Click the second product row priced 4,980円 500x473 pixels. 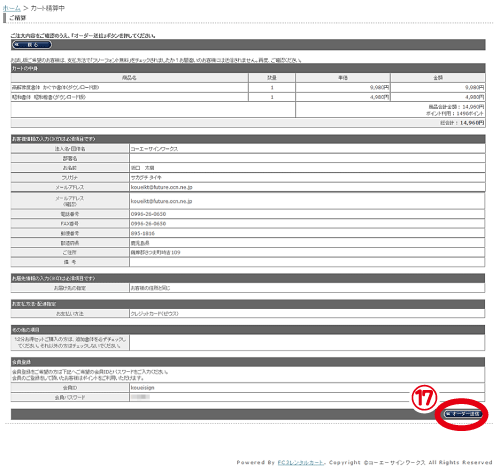[x=248, y=97]
